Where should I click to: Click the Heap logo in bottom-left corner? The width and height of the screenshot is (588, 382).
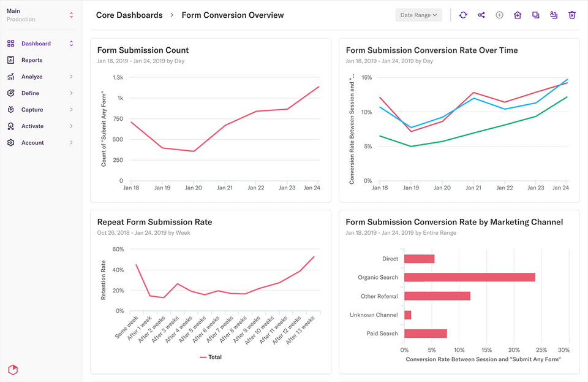tap(13, 369)
